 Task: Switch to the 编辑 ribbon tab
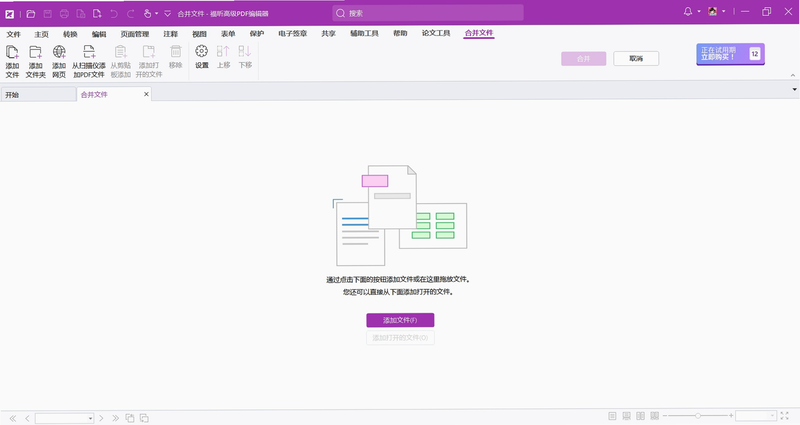(x=99, y=34)
